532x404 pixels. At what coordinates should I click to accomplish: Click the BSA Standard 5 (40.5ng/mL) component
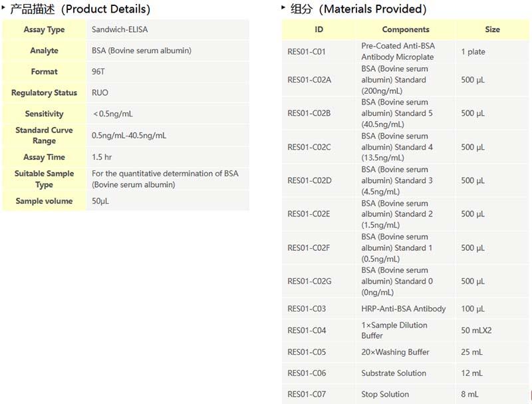(397, 113)
